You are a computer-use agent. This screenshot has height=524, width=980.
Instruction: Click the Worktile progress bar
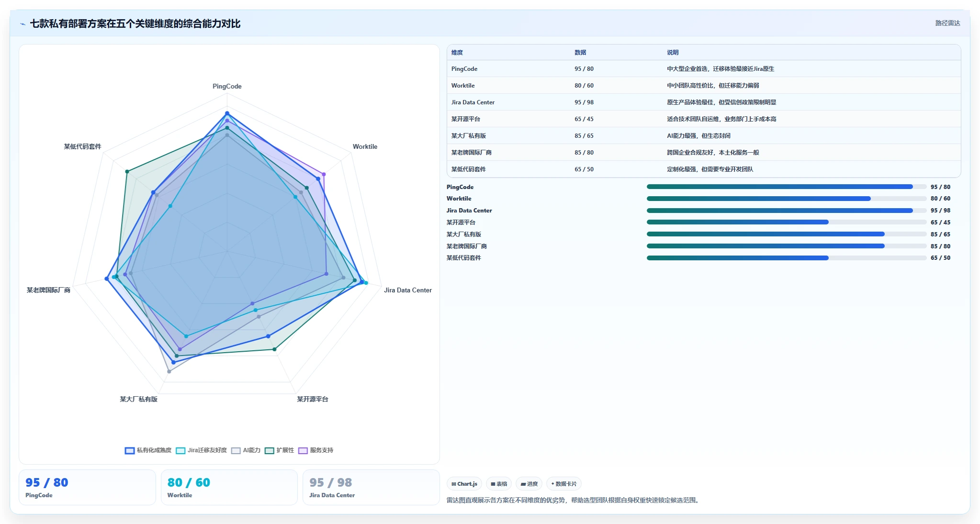coord(787,199)
